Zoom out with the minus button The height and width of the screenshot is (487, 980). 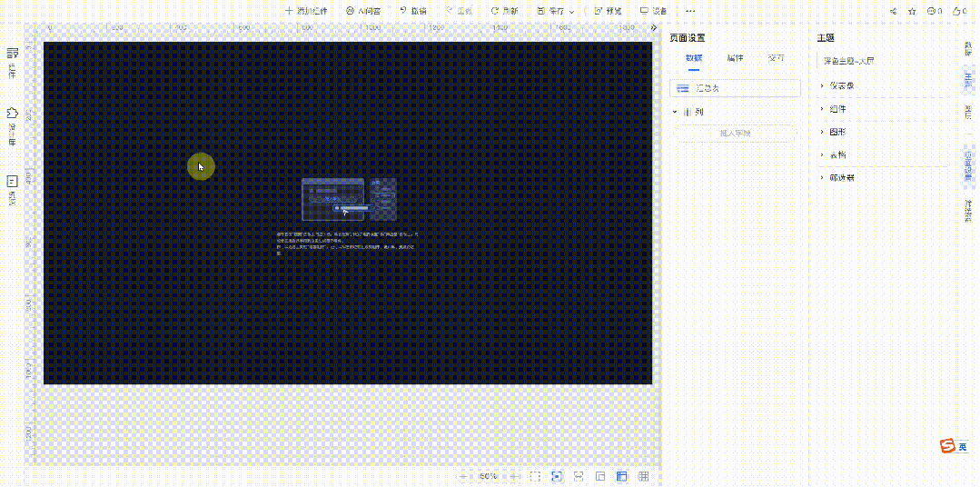463,476
